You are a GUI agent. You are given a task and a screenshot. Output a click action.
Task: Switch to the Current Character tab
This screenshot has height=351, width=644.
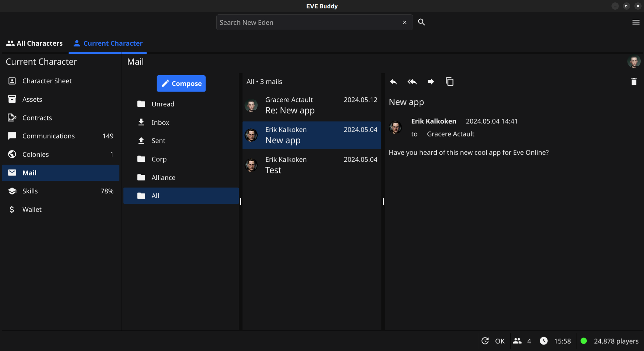coord(108,43)
